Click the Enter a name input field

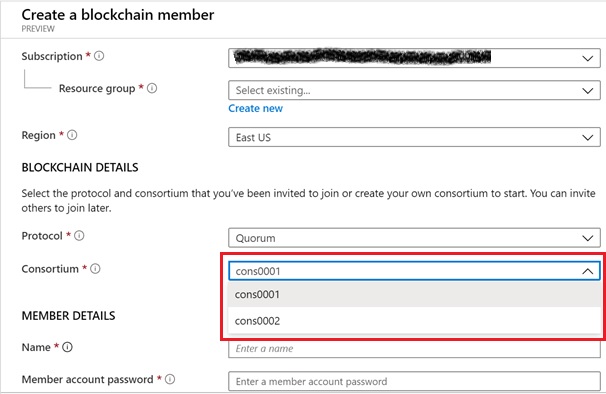pyautogui.click(x=414, y=349)
